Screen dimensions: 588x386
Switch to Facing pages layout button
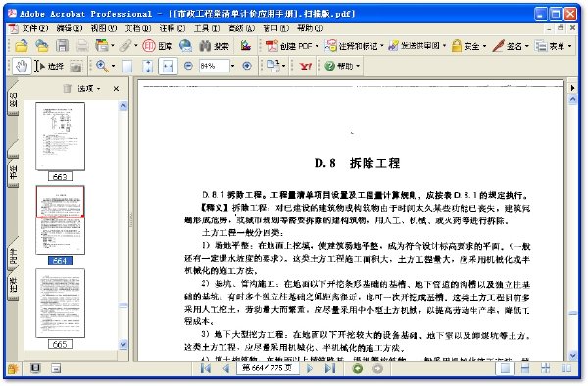coord(565,368)
